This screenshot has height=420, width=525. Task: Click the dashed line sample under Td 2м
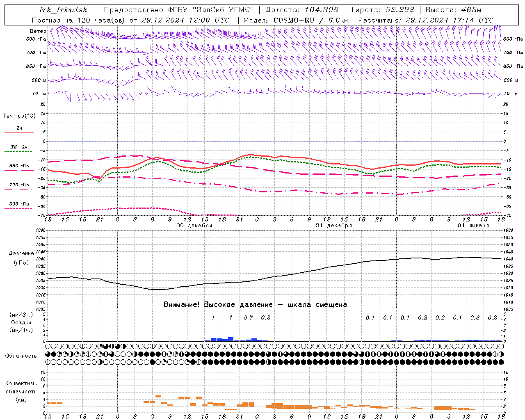(19, 152)
